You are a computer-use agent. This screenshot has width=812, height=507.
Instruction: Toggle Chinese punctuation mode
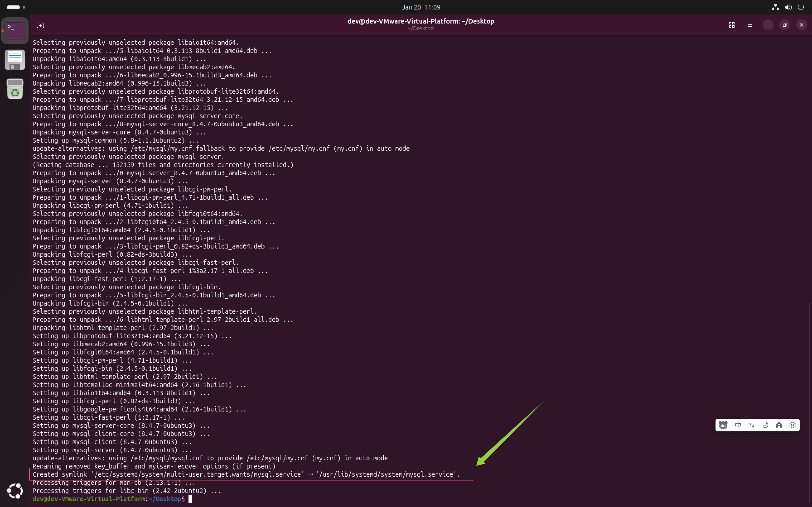click(752, 425)
